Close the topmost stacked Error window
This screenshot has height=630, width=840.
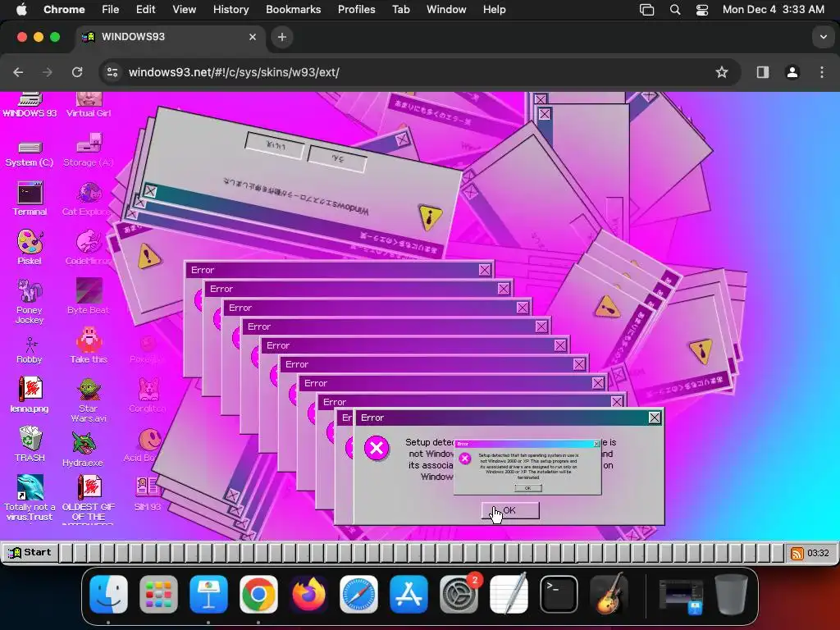pos(484,270)
